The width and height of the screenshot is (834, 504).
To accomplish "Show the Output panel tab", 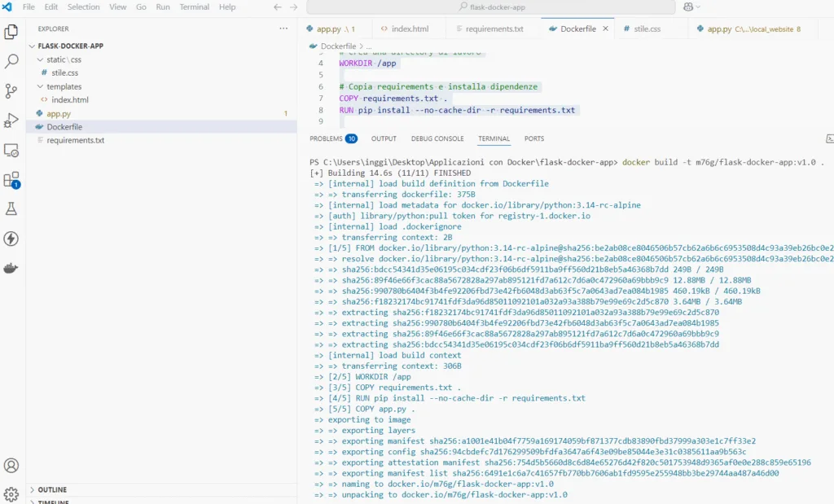I will (x=384, y=138).
